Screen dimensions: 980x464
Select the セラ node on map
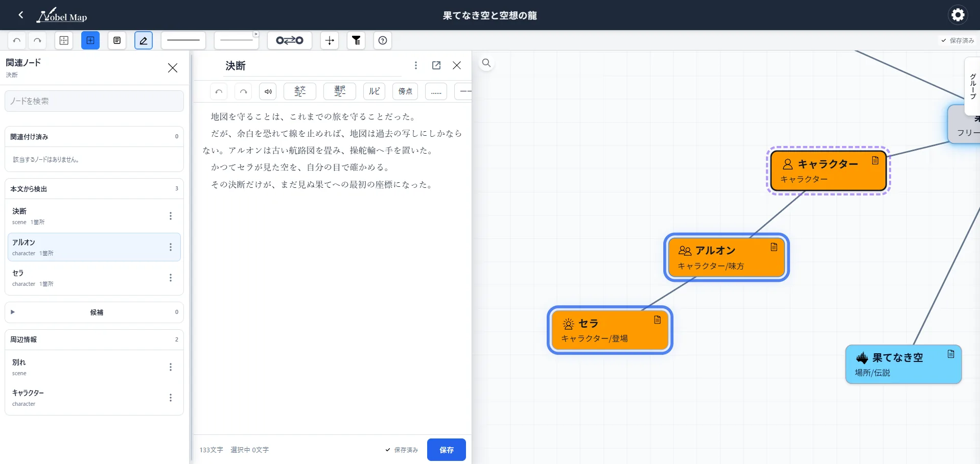[x=610, y=330]
